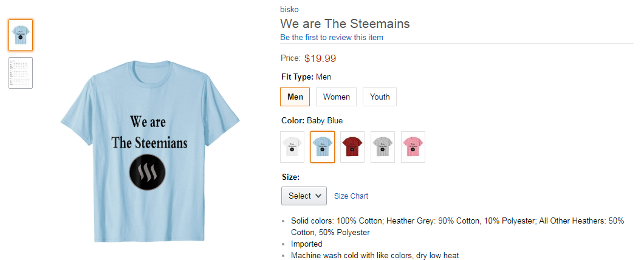This screenshot has height=260, width=644.
Task: View the second size-table thumbnail image
Action: click(x=21, y=73)
